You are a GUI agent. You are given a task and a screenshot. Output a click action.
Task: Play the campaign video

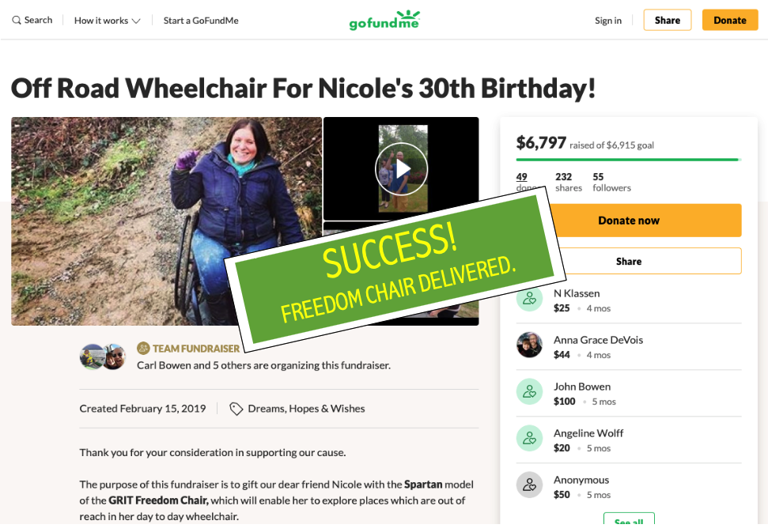pyautogui.click(x=401, y=168)
